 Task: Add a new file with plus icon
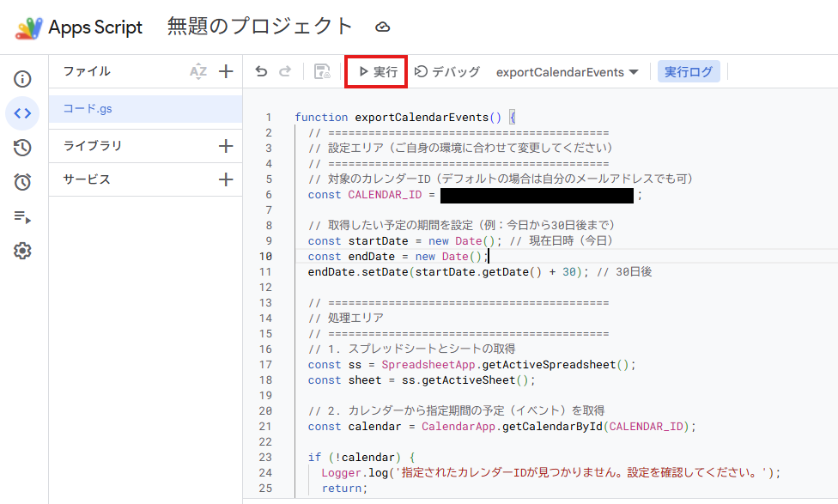point(226,71)
